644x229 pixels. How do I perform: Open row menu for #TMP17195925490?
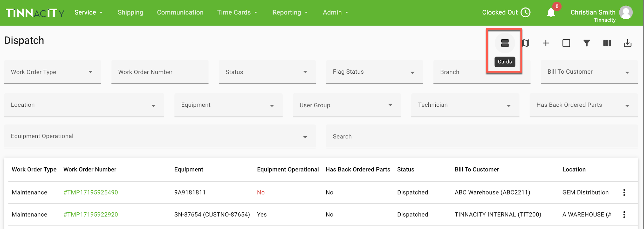point(624,192)
